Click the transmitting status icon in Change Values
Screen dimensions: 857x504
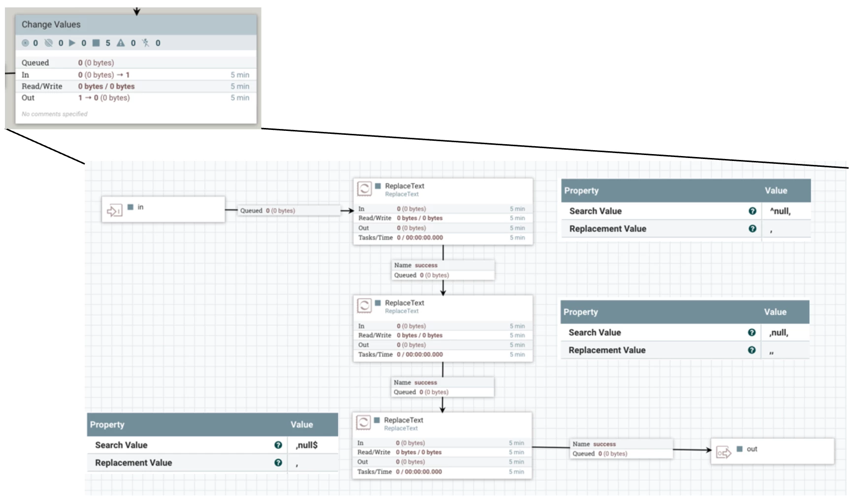click(x=25, y=43)
